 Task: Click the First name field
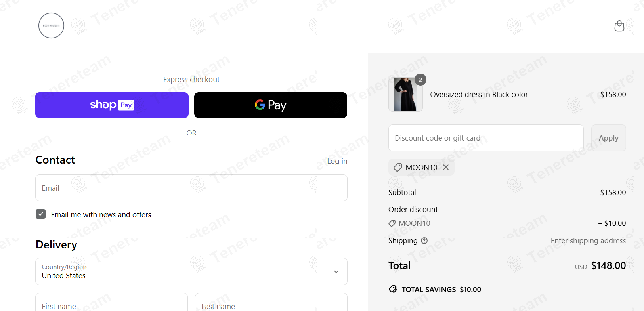111,304
